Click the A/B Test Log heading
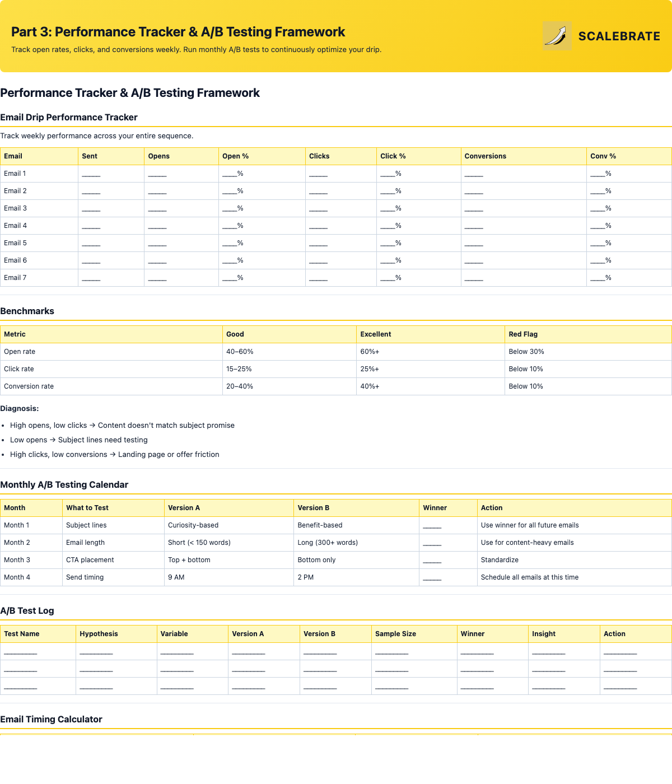 point(27,610)
